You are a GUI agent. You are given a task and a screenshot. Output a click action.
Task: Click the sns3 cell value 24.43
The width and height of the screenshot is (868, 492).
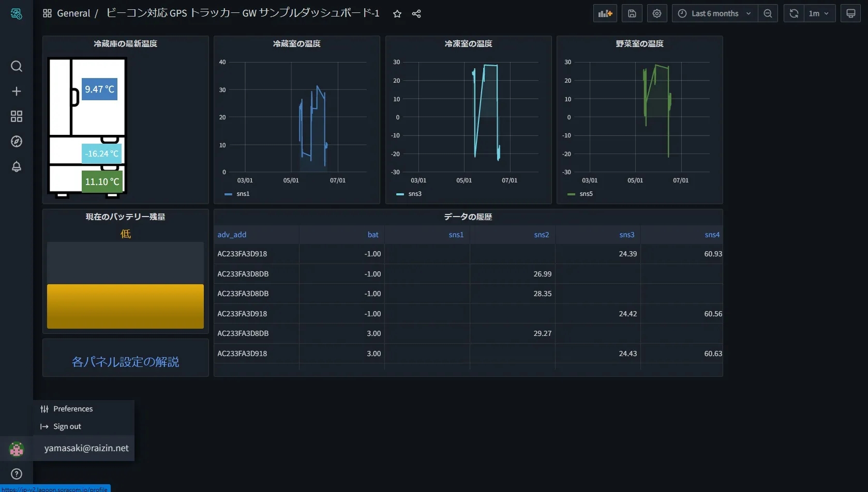click(x=627, y=353)
